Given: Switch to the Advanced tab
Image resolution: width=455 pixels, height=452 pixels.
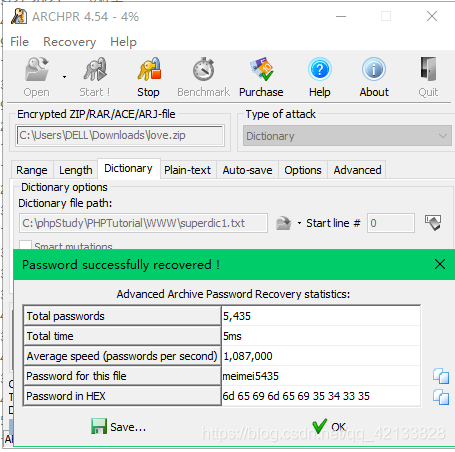Looking at the screenshot, I should click(357, 170).
